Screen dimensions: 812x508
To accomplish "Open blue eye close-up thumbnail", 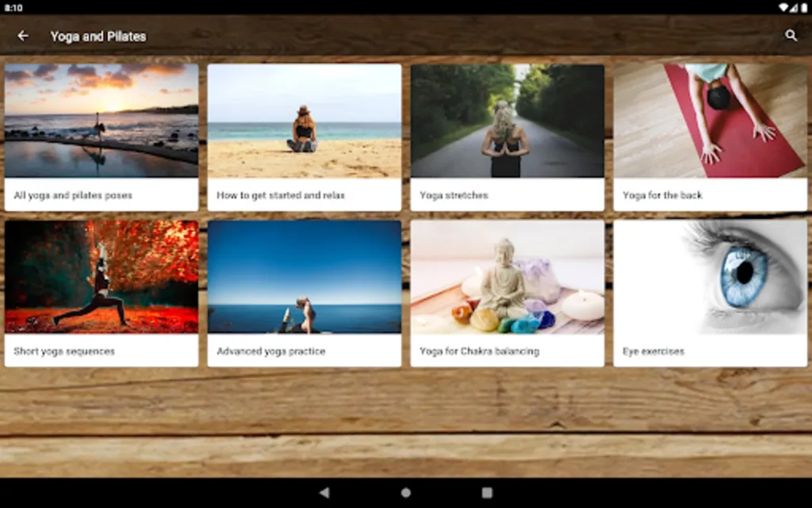I will tap(710, 277).
